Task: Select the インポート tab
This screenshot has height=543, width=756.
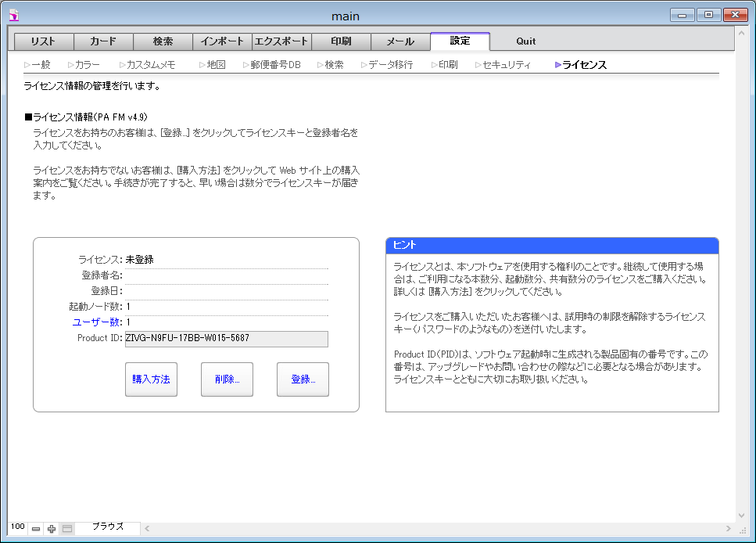Action: [x=222, y=41]
